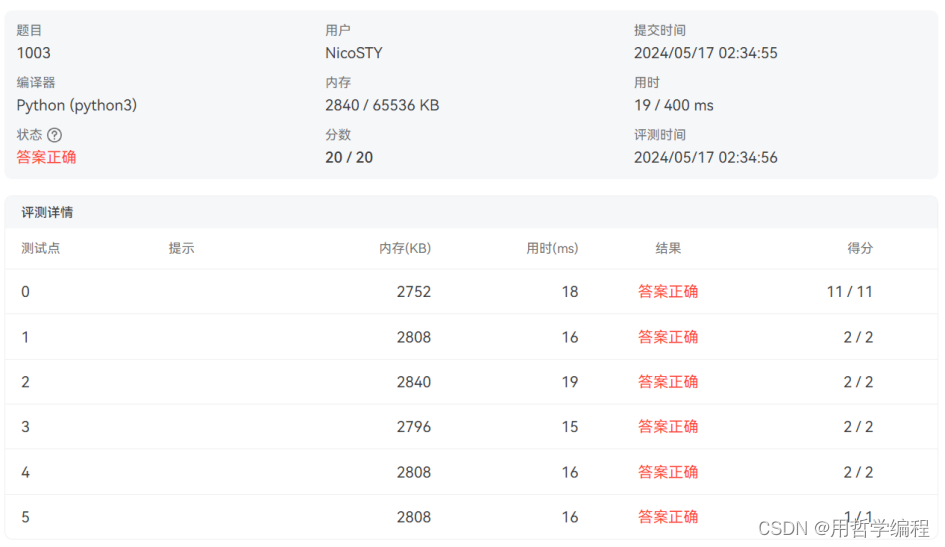Click the 测试点 column header
This screenshot has width=945, height=547.
click(x=40, y=248)
